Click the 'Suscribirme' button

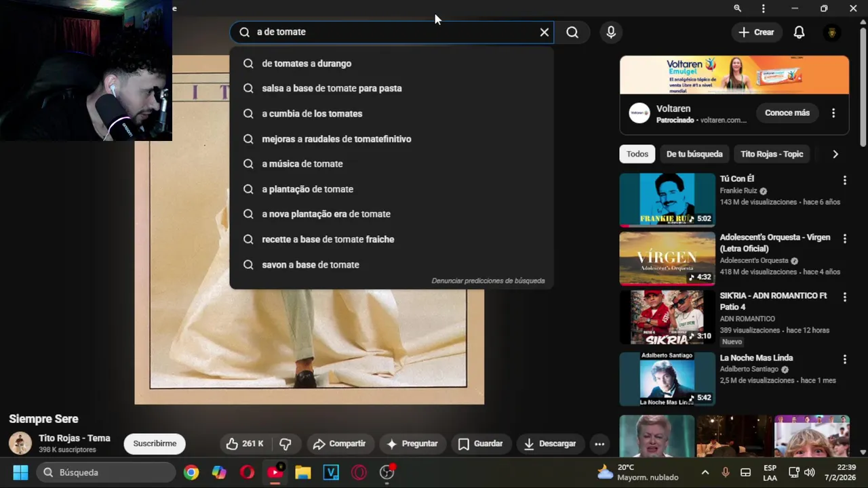tap(155, 443)
